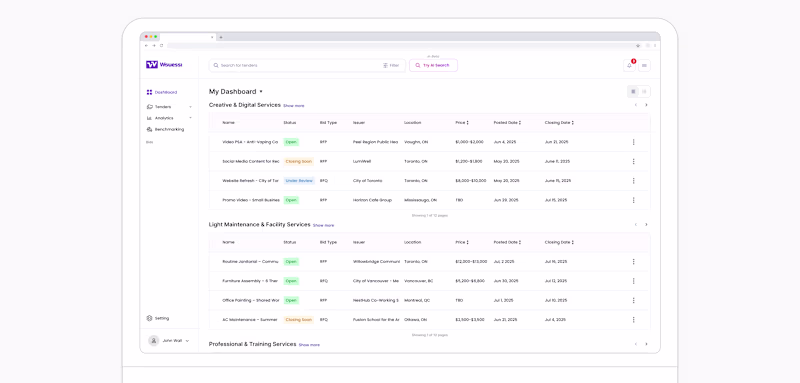Reload the page in the browser

click(x=162, y=45)
